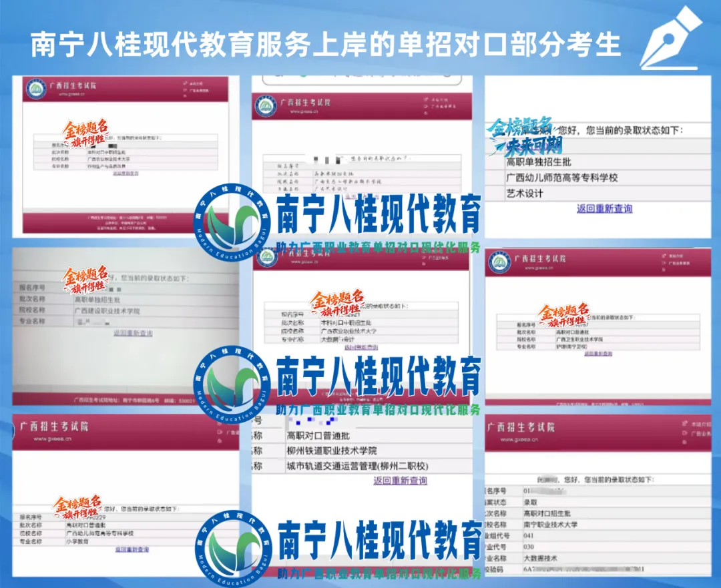Click the 广西招生考试院 logo in 护理(南宁卫校) panel
Image resolution: width=721 pixels, height=588 pixels.
499,263
